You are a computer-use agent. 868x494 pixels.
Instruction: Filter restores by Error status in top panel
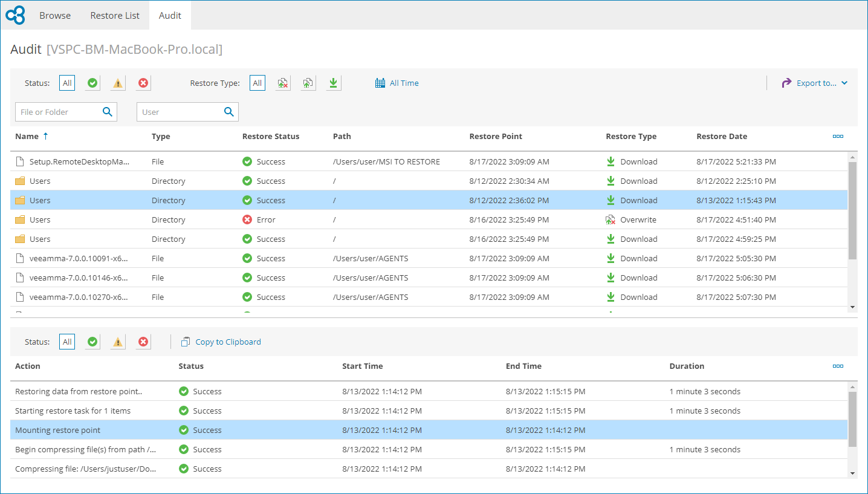[143, 83]
